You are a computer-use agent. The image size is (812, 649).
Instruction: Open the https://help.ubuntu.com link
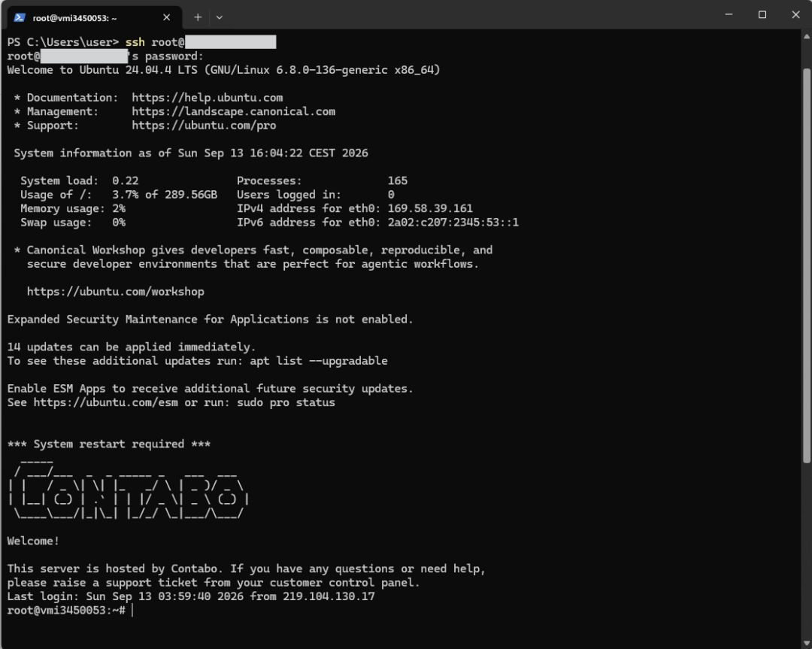click(x=208, y=97)
